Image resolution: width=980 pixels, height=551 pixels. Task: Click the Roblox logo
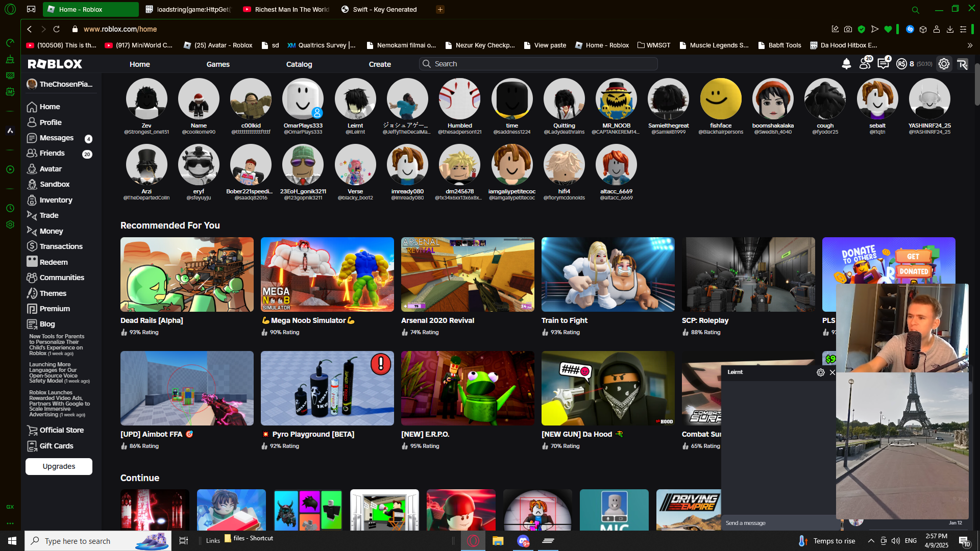pos(55,64)
